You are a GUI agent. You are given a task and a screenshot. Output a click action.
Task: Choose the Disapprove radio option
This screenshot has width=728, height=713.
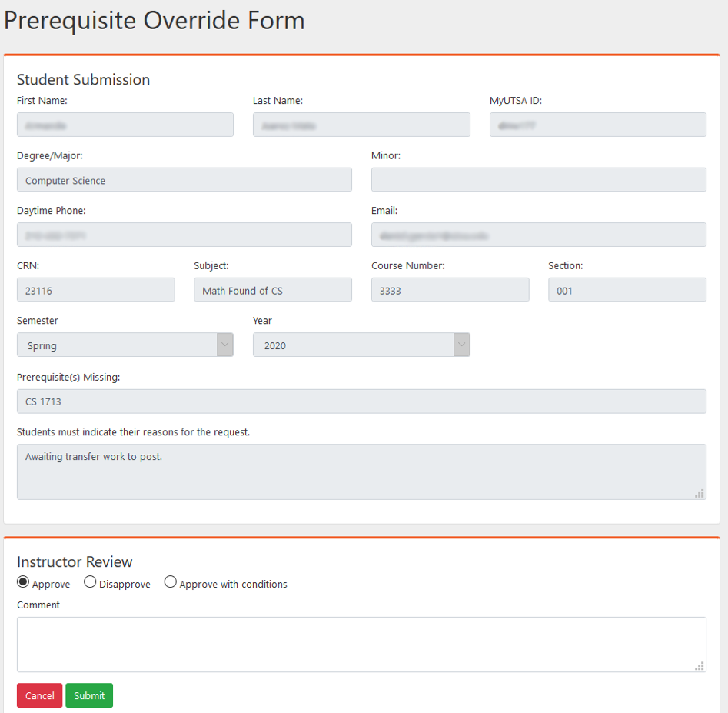(x=90, y=581)
